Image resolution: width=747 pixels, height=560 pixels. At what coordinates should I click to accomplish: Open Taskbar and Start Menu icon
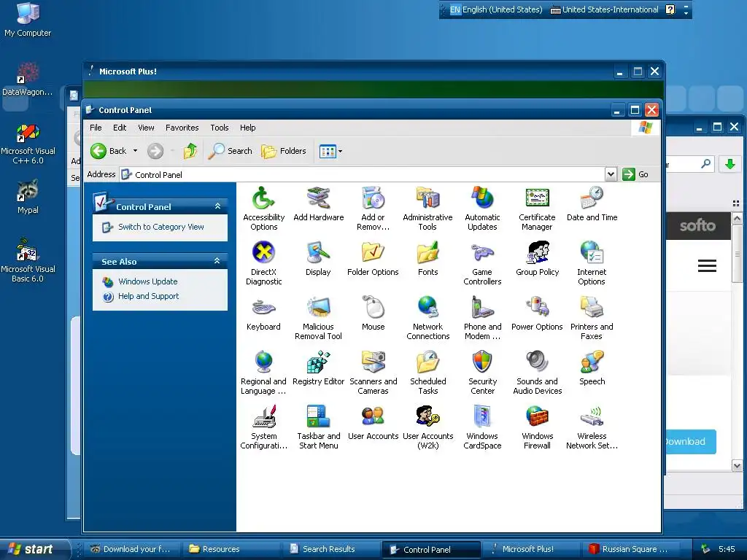(x=318, y=418)
